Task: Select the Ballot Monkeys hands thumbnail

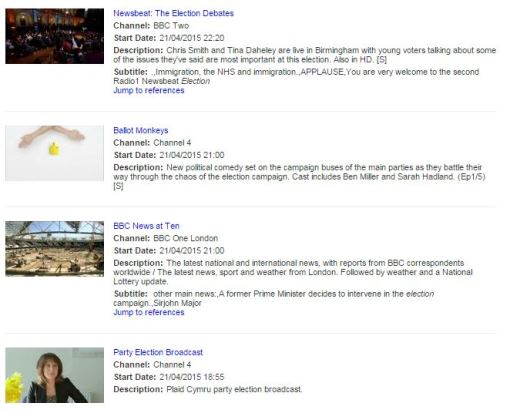Action: coord(55,153)
